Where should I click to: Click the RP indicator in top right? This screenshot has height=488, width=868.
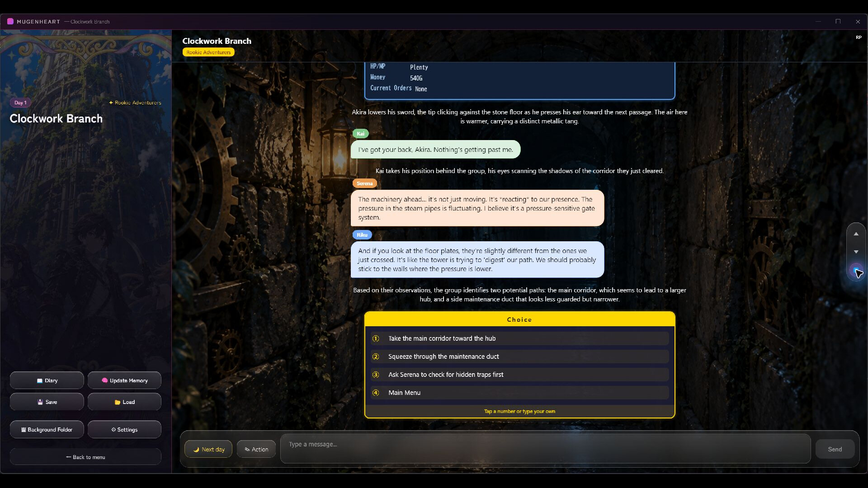click(859, 38)
